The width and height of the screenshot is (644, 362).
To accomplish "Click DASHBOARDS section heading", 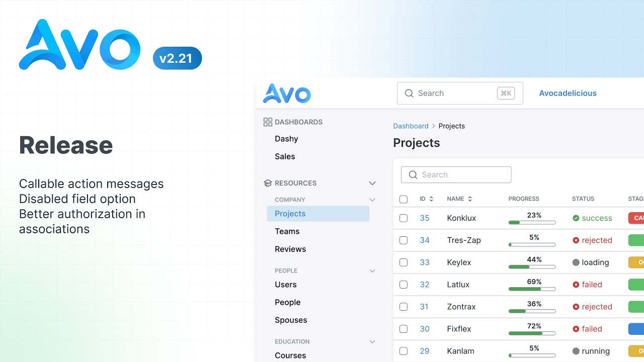I will coord(298,122).
